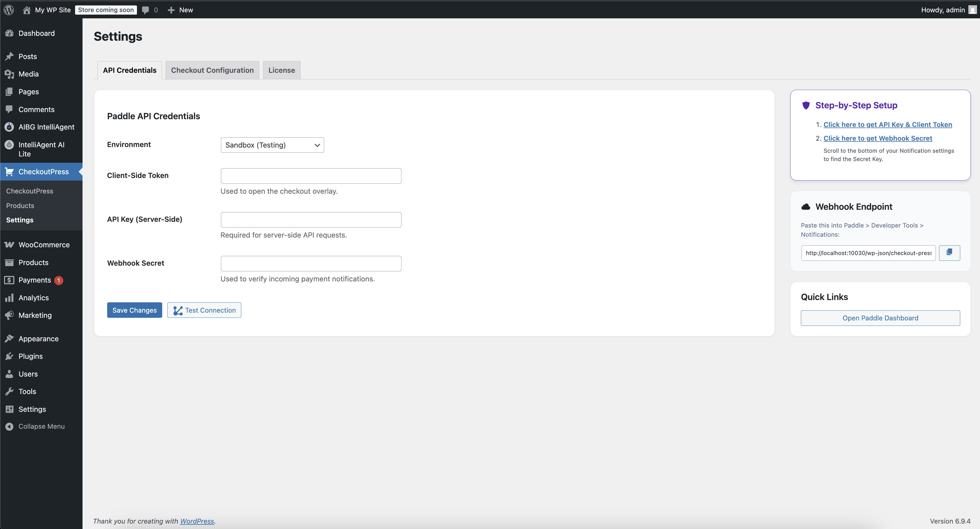Open admin user avatar in top bar
Image resolution: width=980 pixels, height=529 pixels.
tap(972, 10)
